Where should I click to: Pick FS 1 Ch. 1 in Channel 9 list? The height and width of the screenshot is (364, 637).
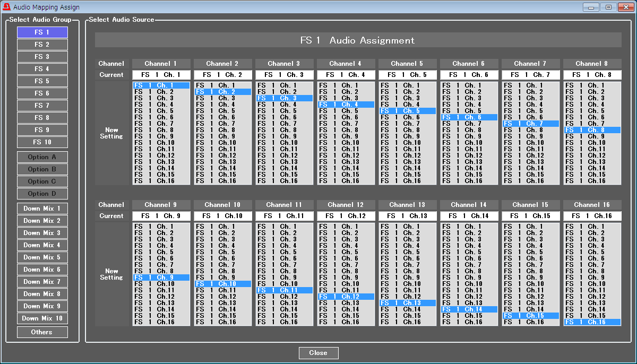[161, 227]
